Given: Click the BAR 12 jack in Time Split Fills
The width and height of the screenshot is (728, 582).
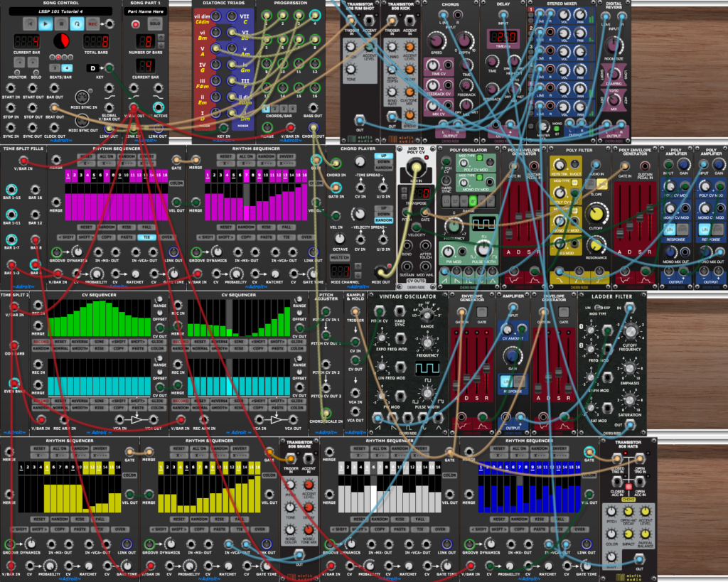Looking at the screenshot, I should coord(35,215).
